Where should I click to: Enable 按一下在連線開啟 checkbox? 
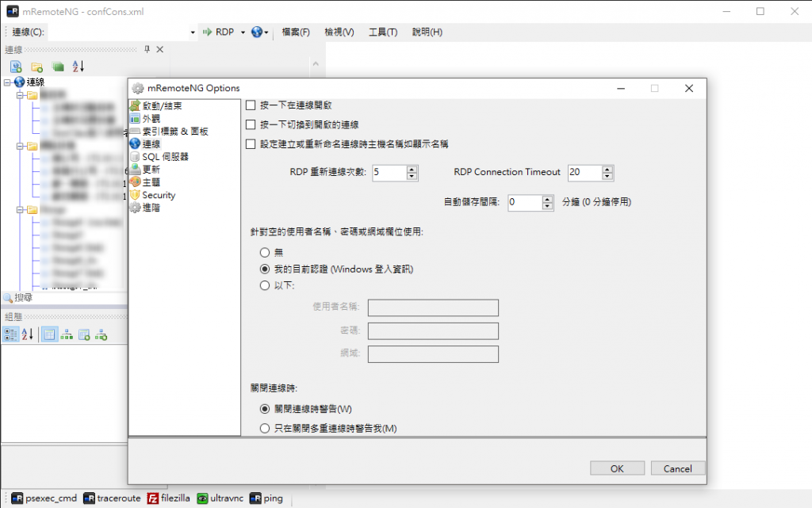click(x=251, y=105)
